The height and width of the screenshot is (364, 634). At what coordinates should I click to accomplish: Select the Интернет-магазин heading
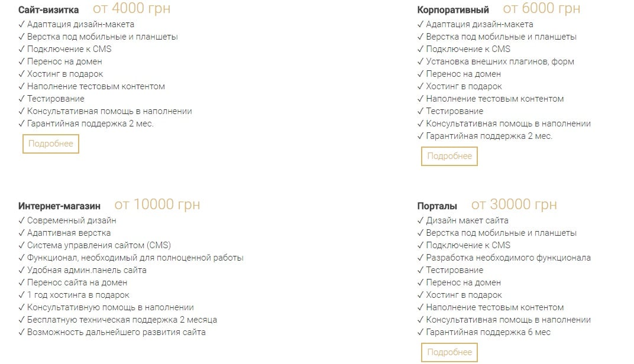point(59,206)
